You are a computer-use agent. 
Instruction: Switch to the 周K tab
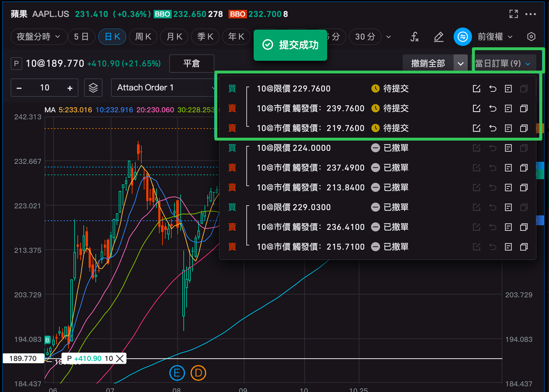tap(143, 37)
